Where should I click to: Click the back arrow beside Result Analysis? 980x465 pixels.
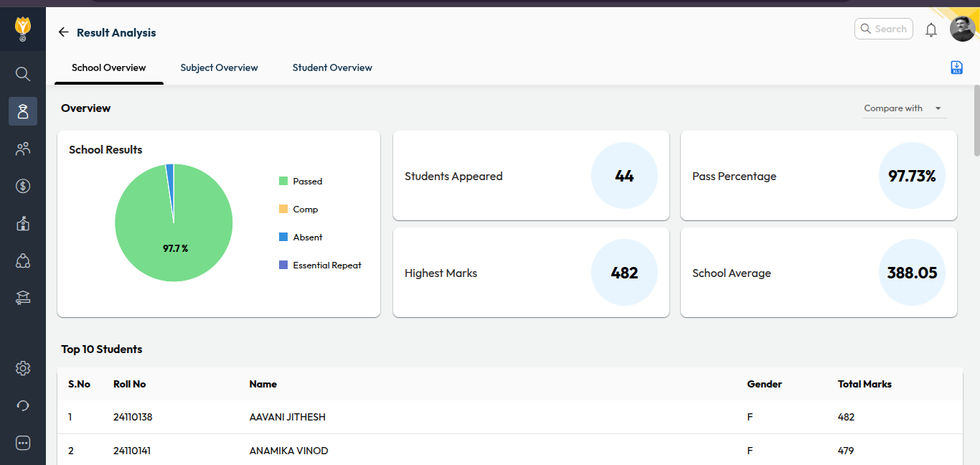point(63,32)
